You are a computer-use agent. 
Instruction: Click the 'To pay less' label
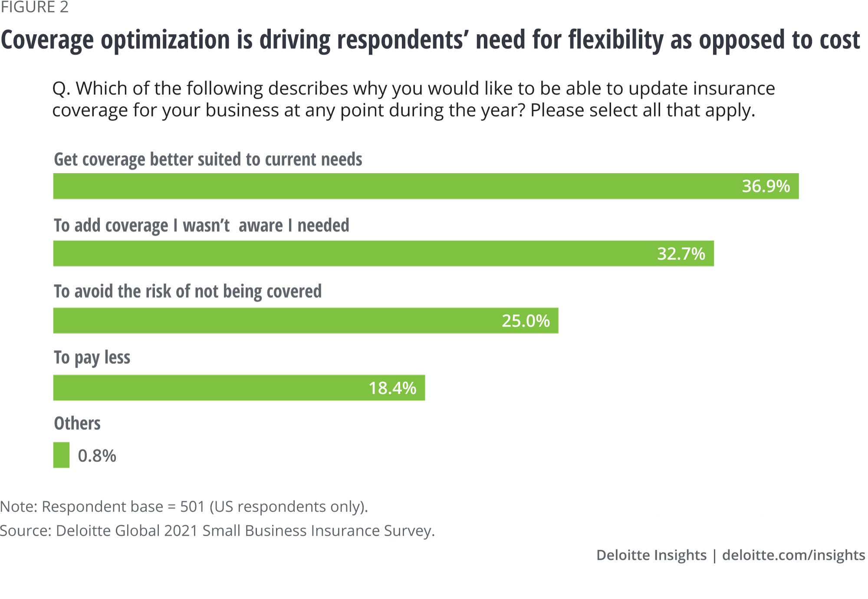(x=92, y=358)
